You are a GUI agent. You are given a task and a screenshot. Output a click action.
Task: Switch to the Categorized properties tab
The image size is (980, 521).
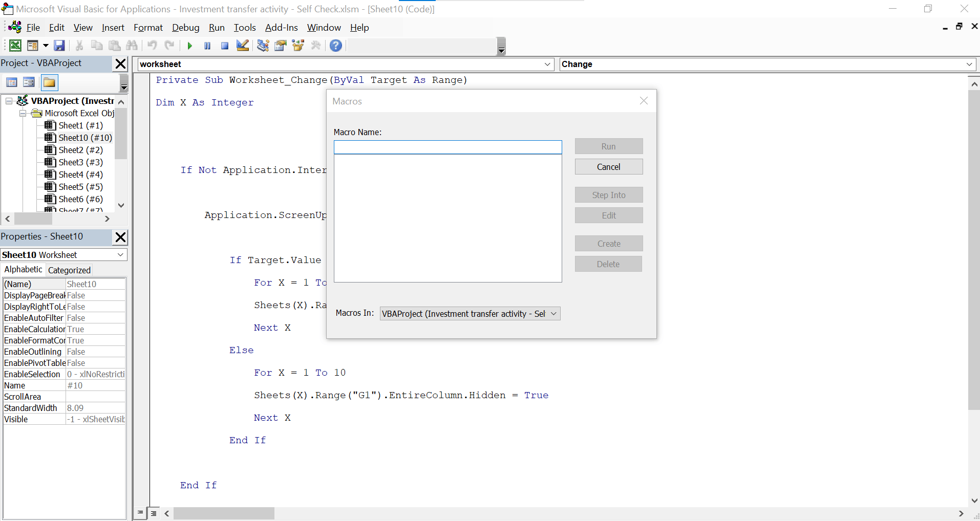(x=69, y=270)
